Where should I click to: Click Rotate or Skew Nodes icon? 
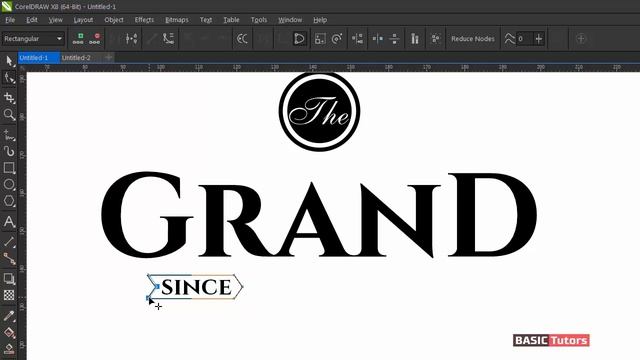tap(337, 39)
